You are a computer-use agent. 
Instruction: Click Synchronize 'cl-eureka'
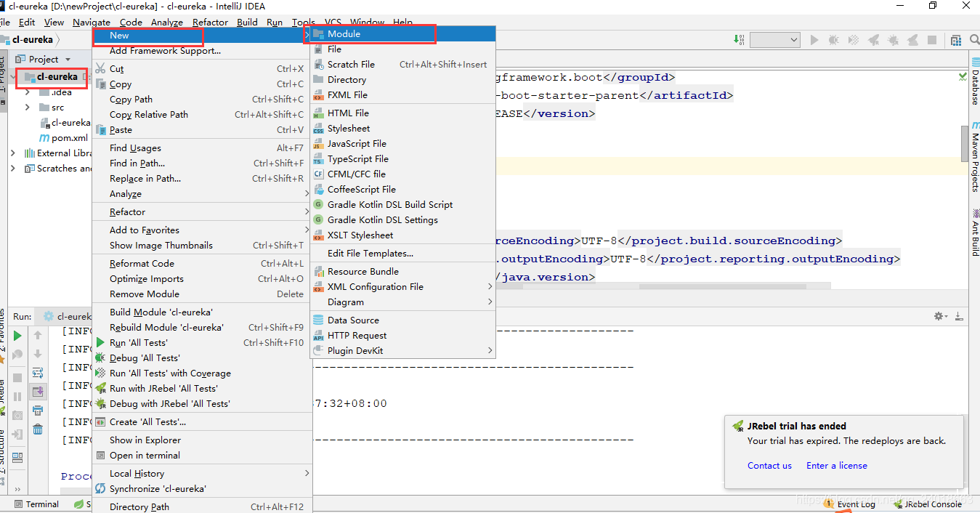click(202, 488)
